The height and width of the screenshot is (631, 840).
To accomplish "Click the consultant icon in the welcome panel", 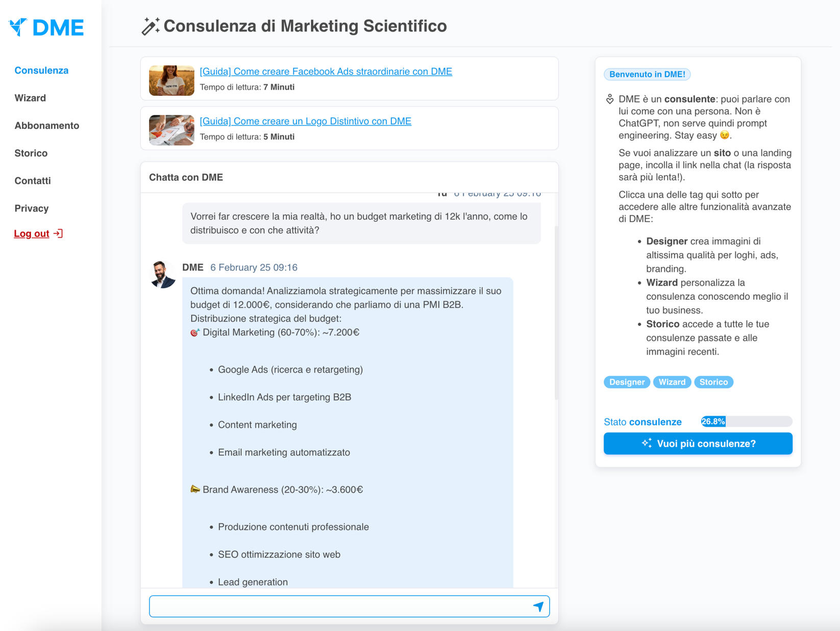I will click(610, 99).
